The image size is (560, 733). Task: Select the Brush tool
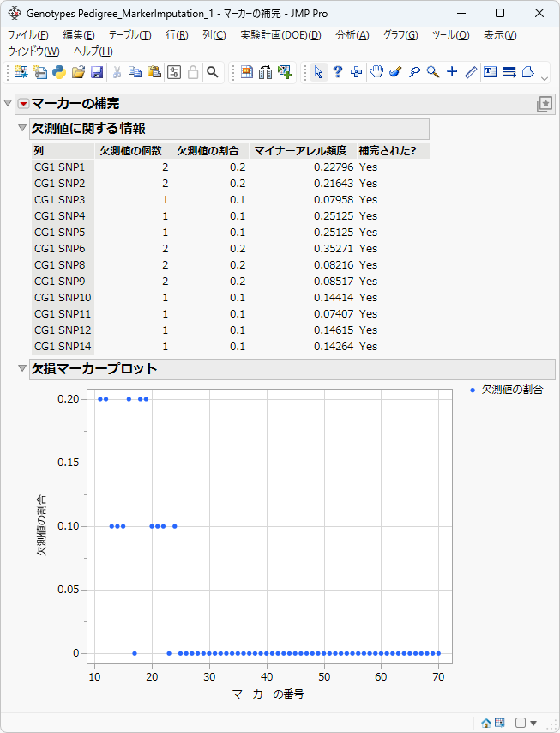tap(395, 72)
